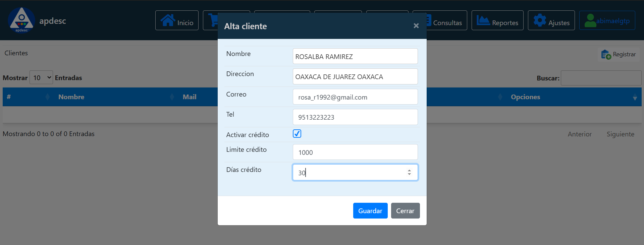The height and width of the screenshot is (245, 644).
Task: Sort table by Opciones column
Action: pos(574,97)
